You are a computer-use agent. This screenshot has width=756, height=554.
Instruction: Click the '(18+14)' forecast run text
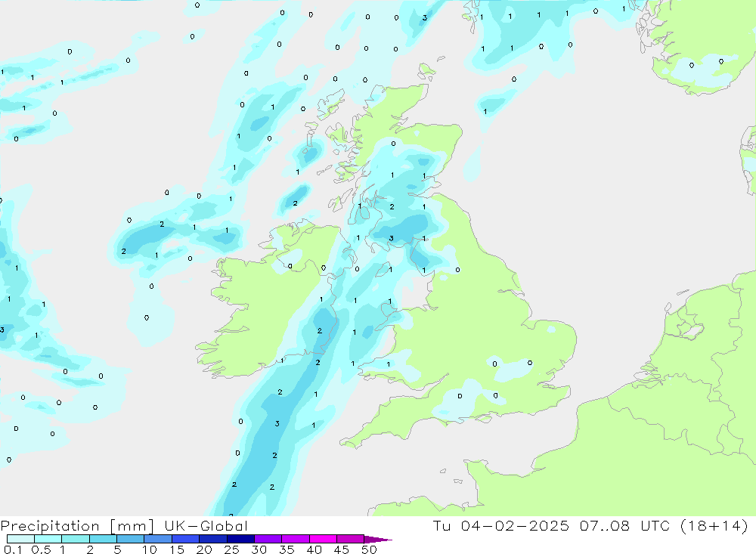coord(714,525)
